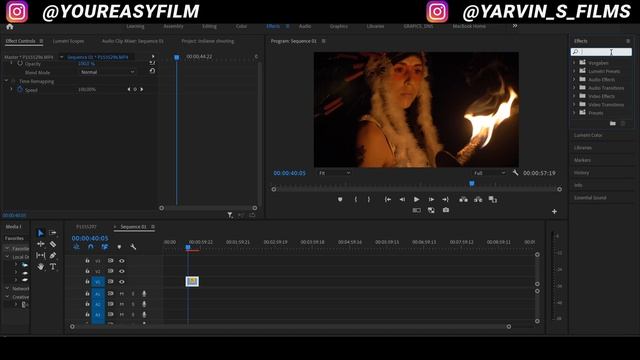Click the Effects search field
Viewport: 640px width, 360px height.
[x=601, y=52]
